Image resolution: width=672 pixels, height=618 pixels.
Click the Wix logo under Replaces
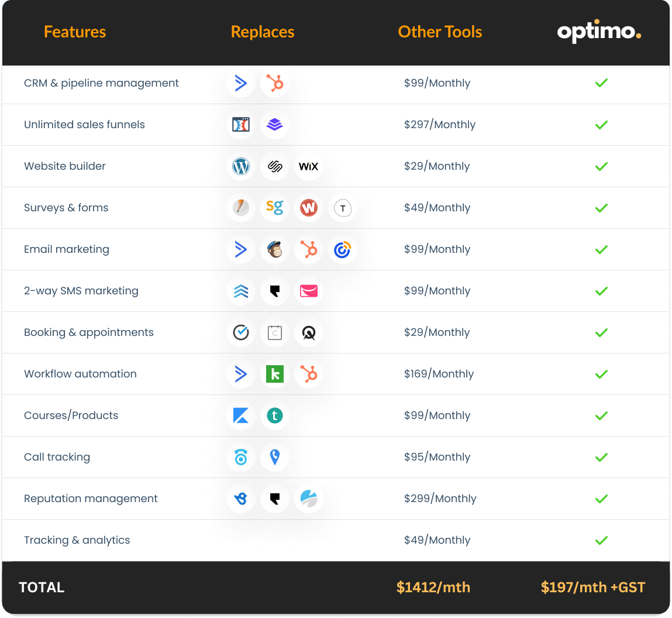308,166
